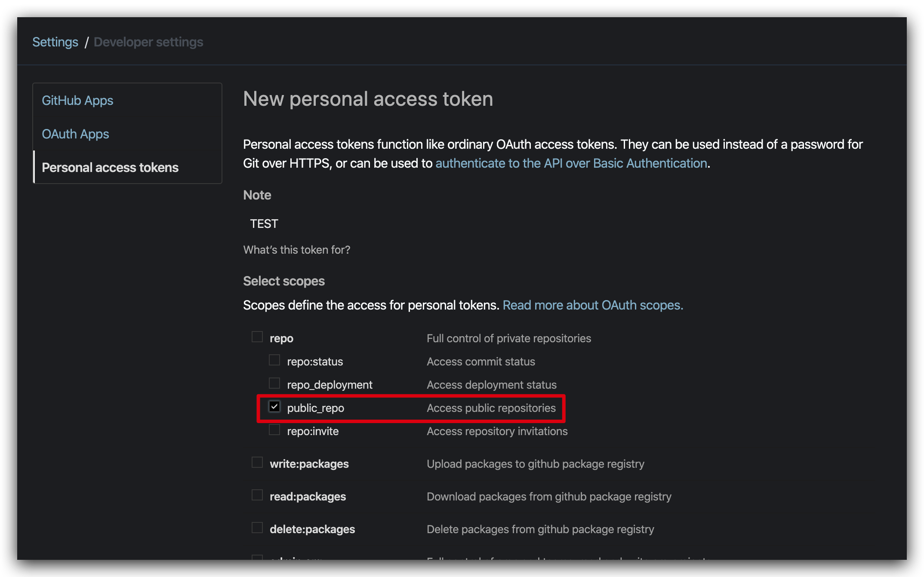Enable the read:packages scope
924x577 pixels.
coord(257,495)
